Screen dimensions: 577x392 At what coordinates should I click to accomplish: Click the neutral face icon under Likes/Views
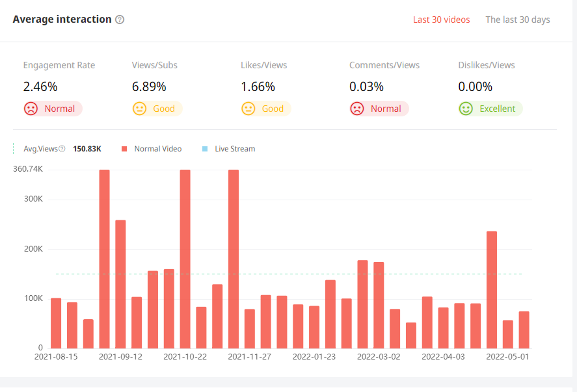point(248,109)
